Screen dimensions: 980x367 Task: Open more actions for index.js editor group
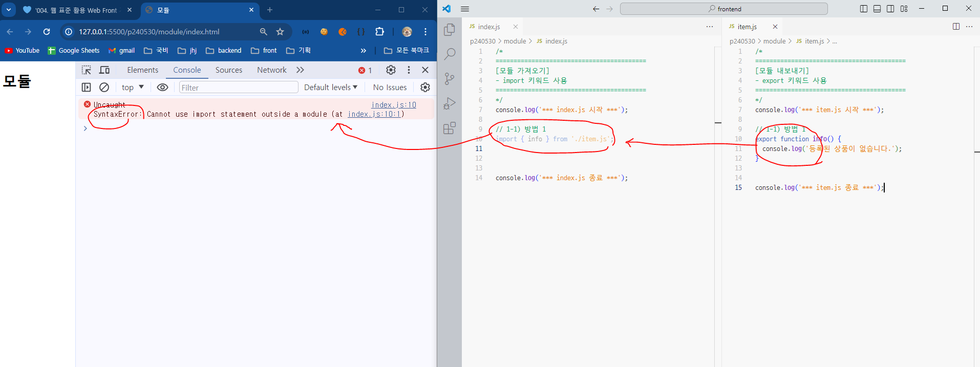(x=710, y=27)
